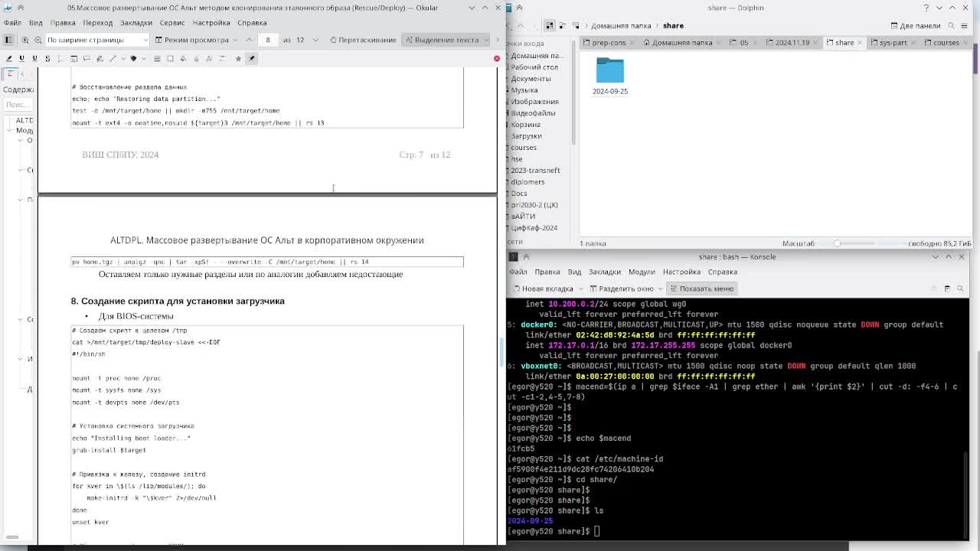Open 'diplomers' in Dolphin places
980x551 pixels.
coord(528,181)
